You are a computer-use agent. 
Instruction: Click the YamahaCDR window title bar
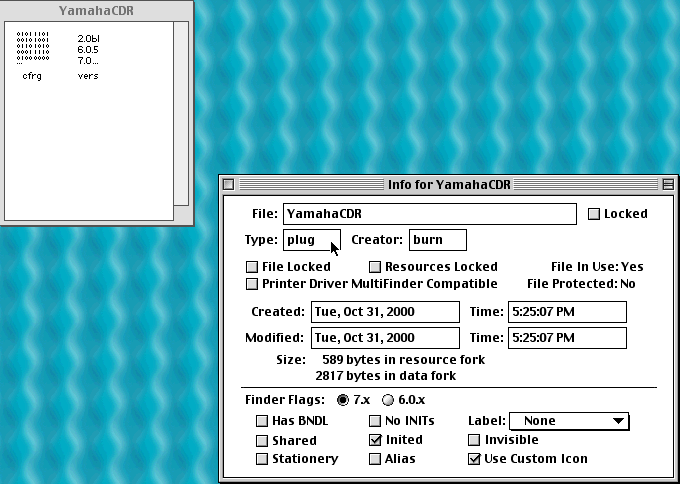point(96,11)
